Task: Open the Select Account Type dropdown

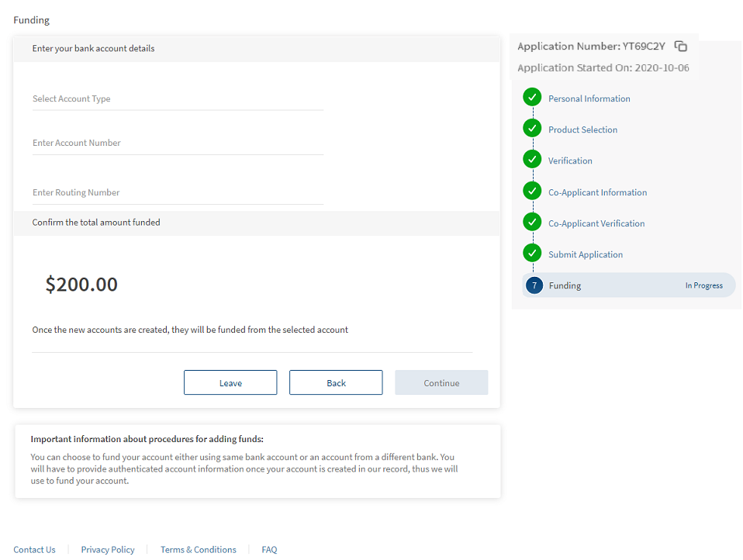Action: (178, 99)
